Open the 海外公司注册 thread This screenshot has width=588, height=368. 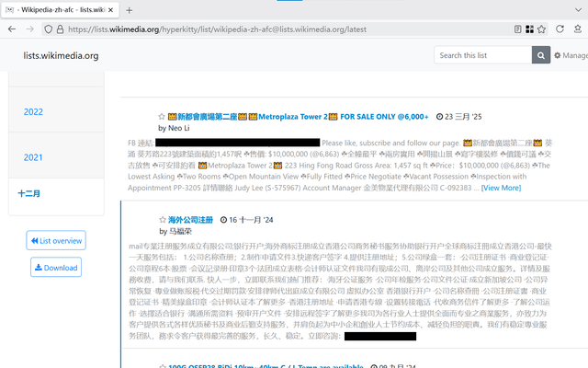point(190,220)
